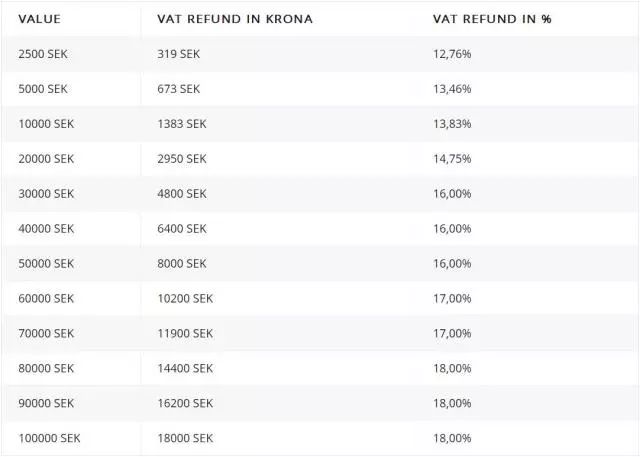
Task: Select the 8000 SEK refund cell
Action: (182, 264)
